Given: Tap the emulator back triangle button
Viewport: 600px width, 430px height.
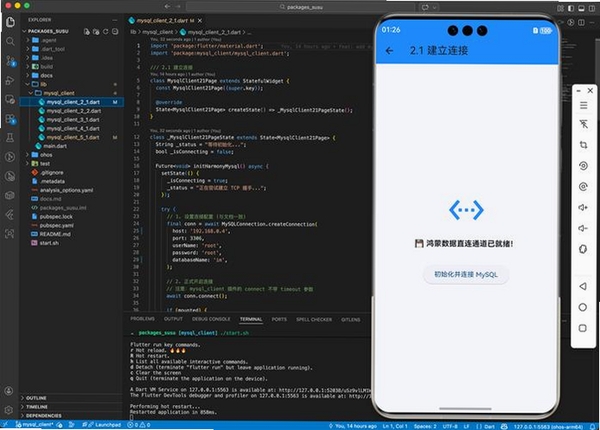Looking at the screenshot, I should 583,286.
